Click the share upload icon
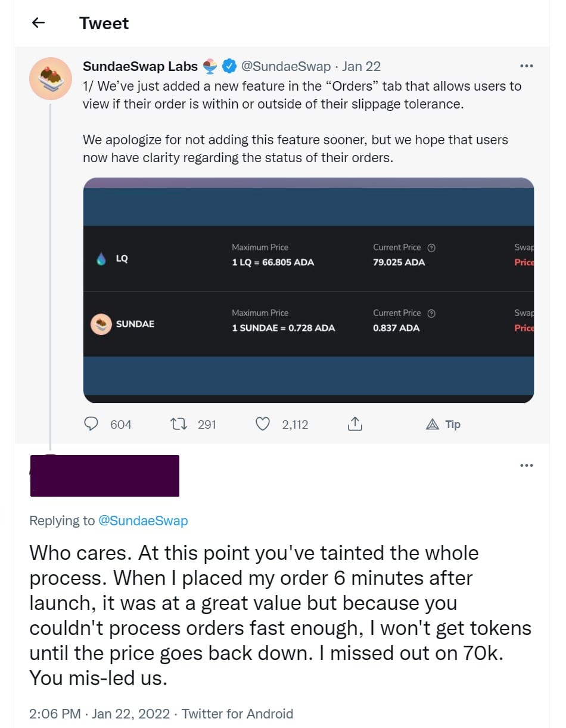The width and height of the screenshot is (566, 728). tap(354, 424)
